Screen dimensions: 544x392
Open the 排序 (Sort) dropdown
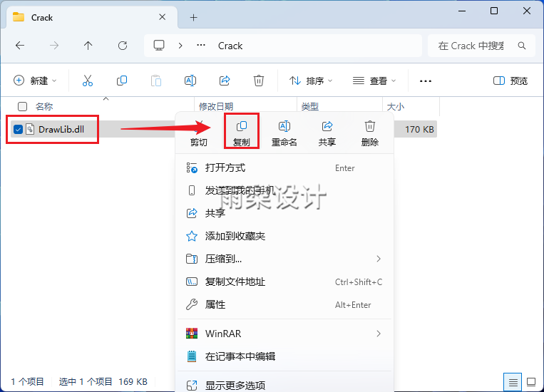(311, 81)
